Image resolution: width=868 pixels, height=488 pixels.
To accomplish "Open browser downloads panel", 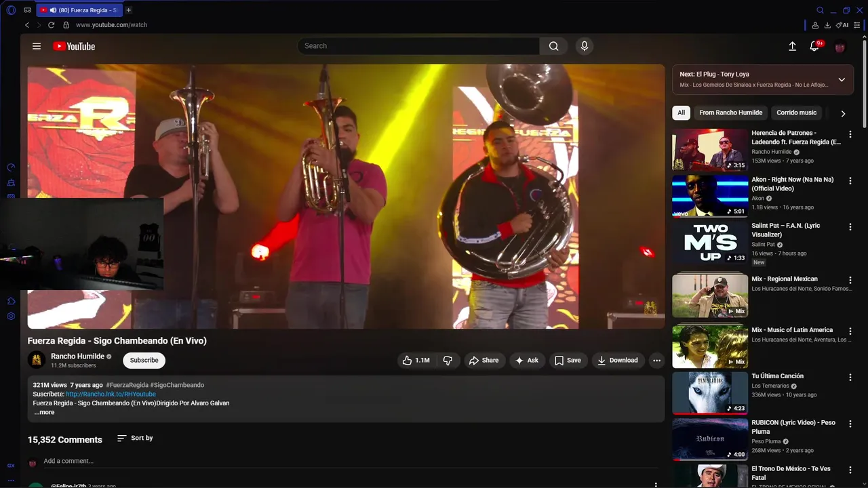I will coord(827,25).
